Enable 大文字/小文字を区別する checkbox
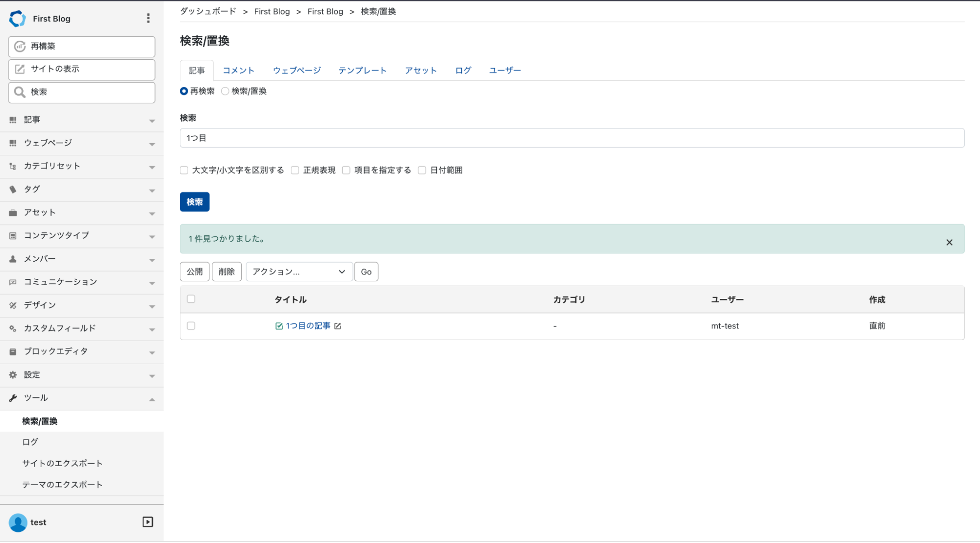 click(184, 170)
